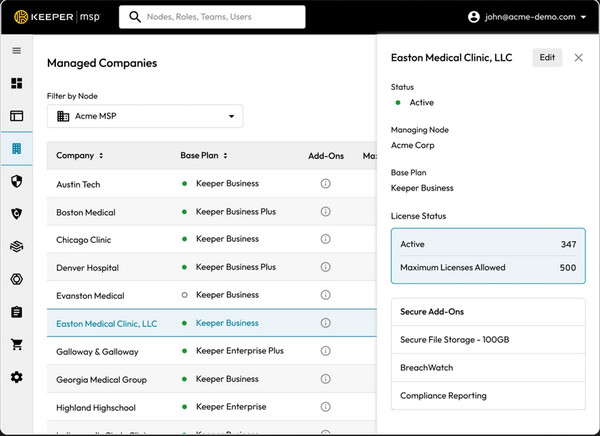
Task: Open the hamburger menu in sidebar
Action: (x=16, y=51)
